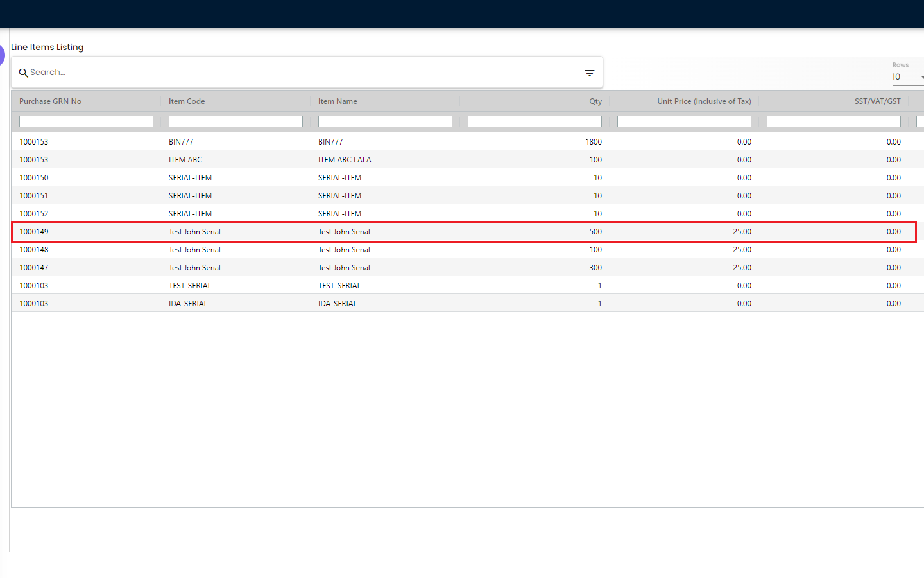
Task: Sort by Purchase GRN No column header
Action: 51,101
